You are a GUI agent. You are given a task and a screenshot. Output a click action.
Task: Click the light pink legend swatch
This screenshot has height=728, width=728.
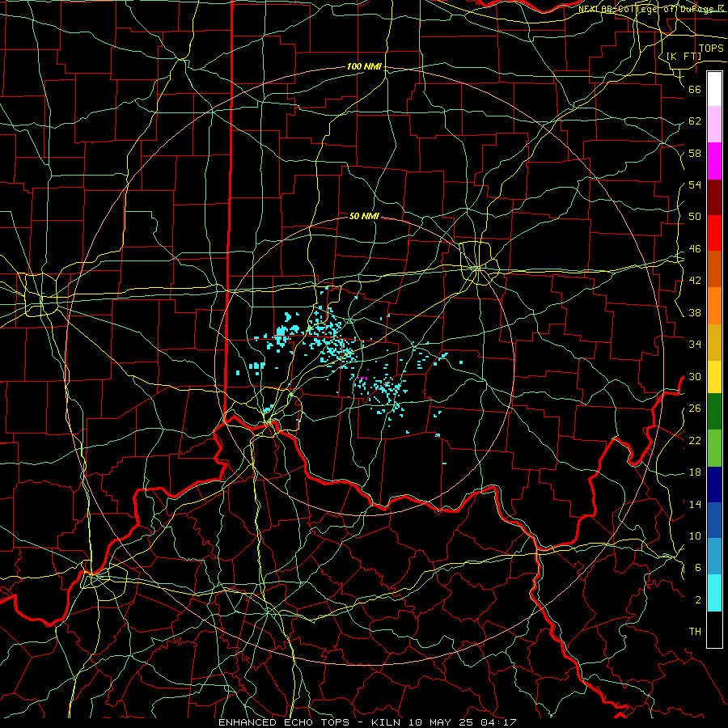pyautogui.click(x=714, y=125)
